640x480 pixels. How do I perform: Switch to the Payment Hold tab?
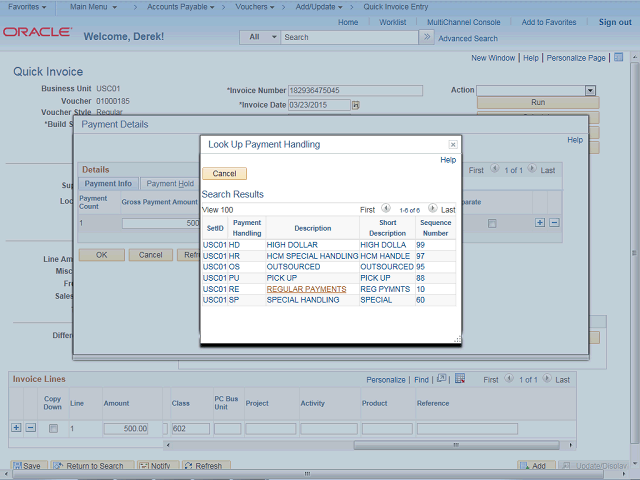tap(169, 184)
